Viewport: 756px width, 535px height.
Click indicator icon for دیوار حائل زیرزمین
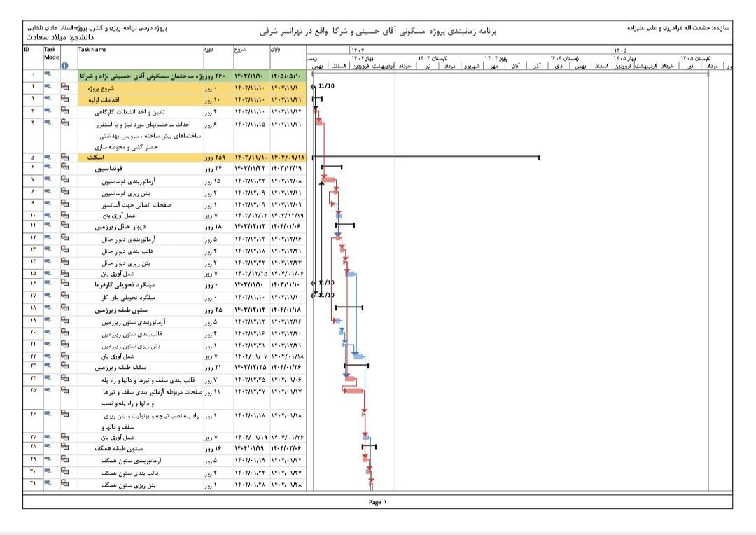[66, 227]
